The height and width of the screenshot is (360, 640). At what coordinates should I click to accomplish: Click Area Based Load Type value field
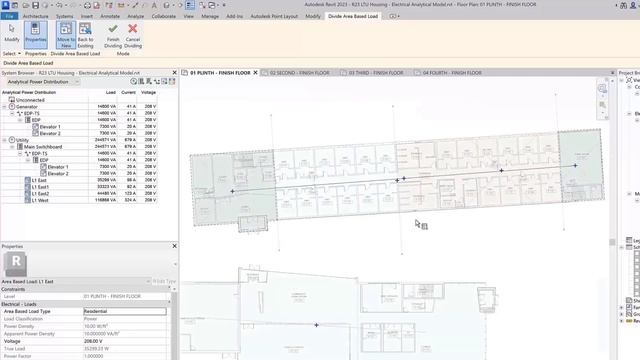coord(125,311)
